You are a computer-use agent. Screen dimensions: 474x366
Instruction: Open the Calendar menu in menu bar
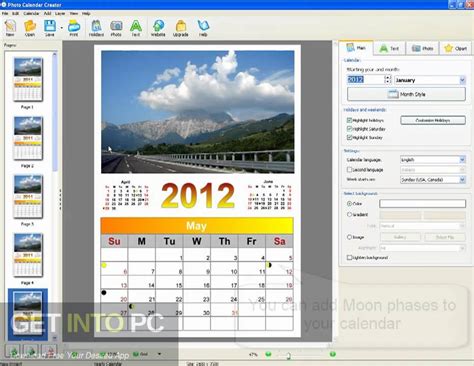pyautogui.click(x=31, y=13)
